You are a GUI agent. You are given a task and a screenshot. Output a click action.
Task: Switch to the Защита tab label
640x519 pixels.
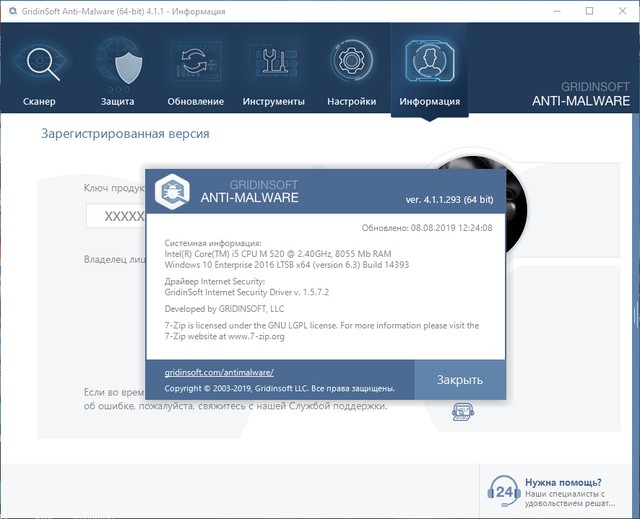(x=119, y=101)
